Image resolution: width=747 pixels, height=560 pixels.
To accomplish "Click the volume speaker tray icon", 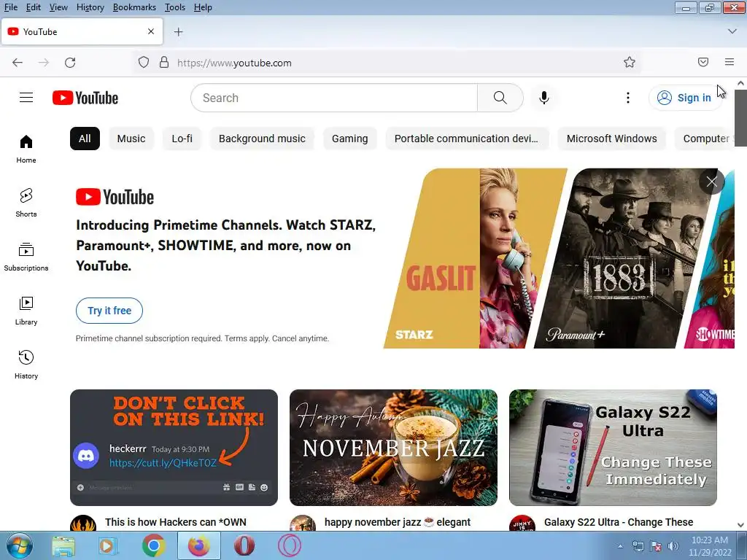I will point(673,546).
